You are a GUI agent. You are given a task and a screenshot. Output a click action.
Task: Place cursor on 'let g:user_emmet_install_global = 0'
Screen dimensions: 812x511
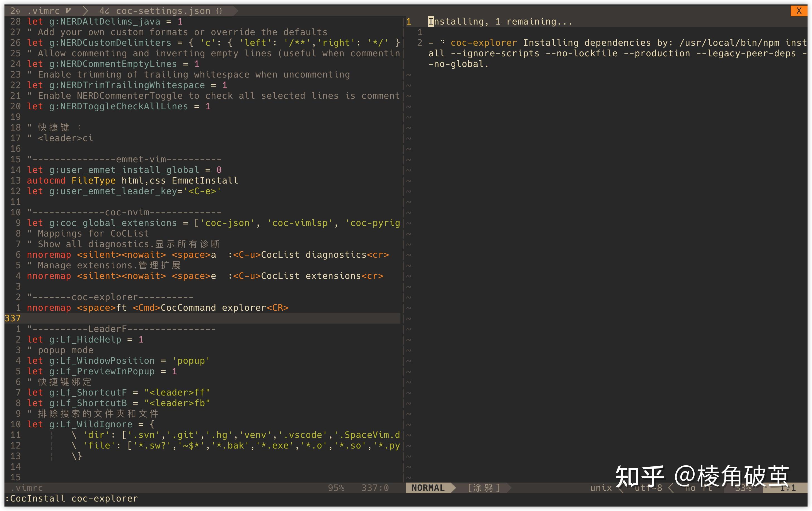[x=124, y=170]
